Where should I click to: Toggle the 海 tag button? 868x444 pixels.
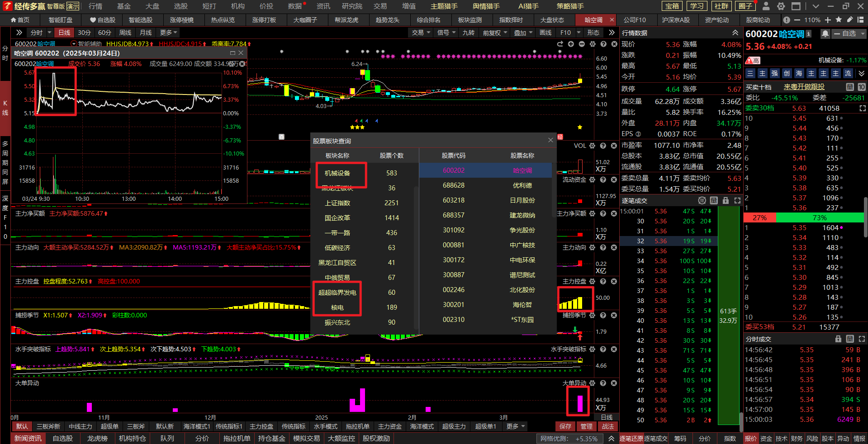point(799,73)
